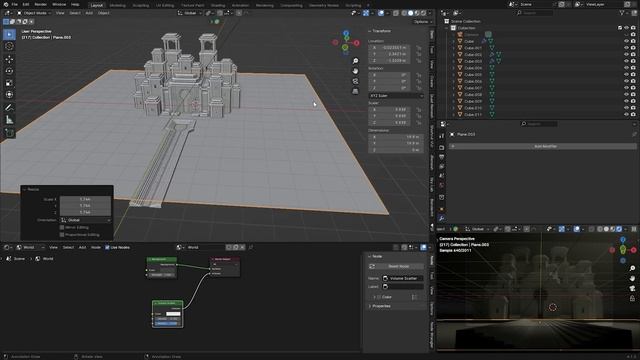Select the Annotate tool in the toolbar
640x360 pixels.
(x=9, y=108)
